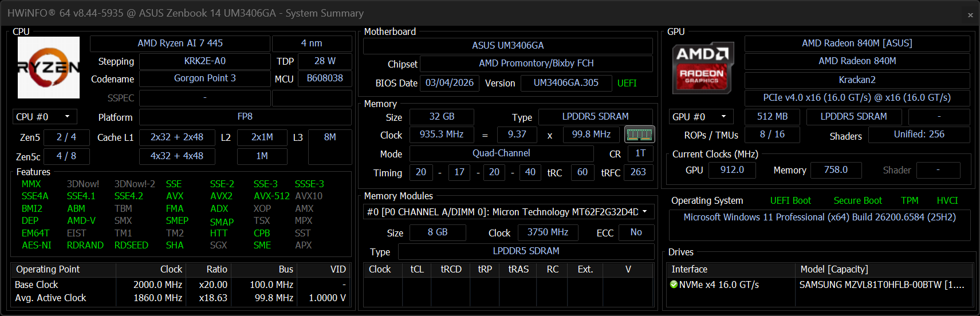The width and height of the screenshot is (980, 316).
Task: Click the tCL column header
Action: point(417,269)
